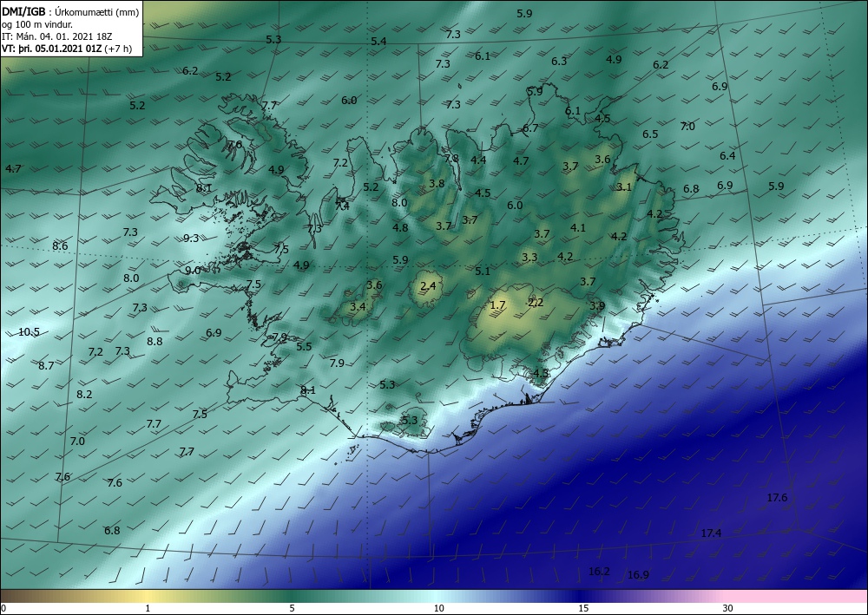Click the map value 16.9
The image size is (868, 615).
tap(638, 575)
